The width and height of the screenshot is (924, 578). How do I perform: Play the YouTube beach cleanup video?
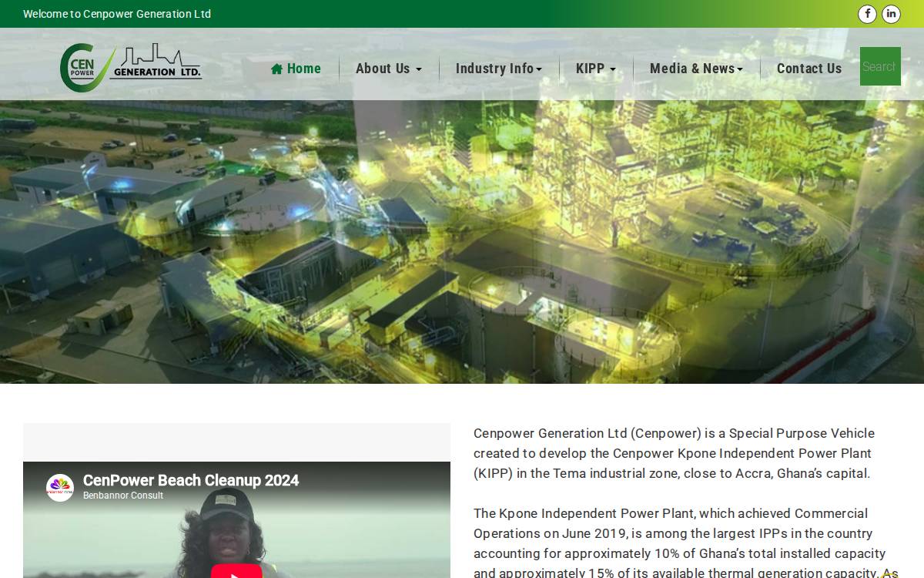[236, 572]
